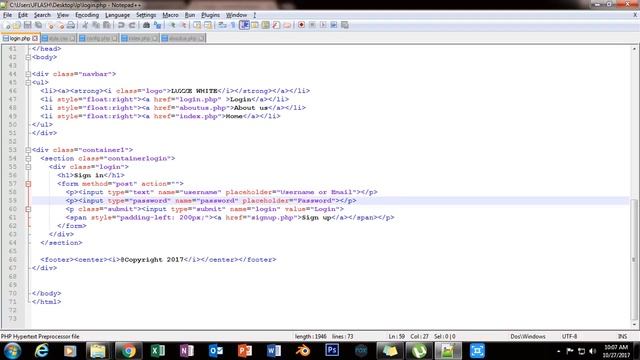Close the login.php tab via its X
Screen dimensions: 640x360
click(x=35, y=38)
